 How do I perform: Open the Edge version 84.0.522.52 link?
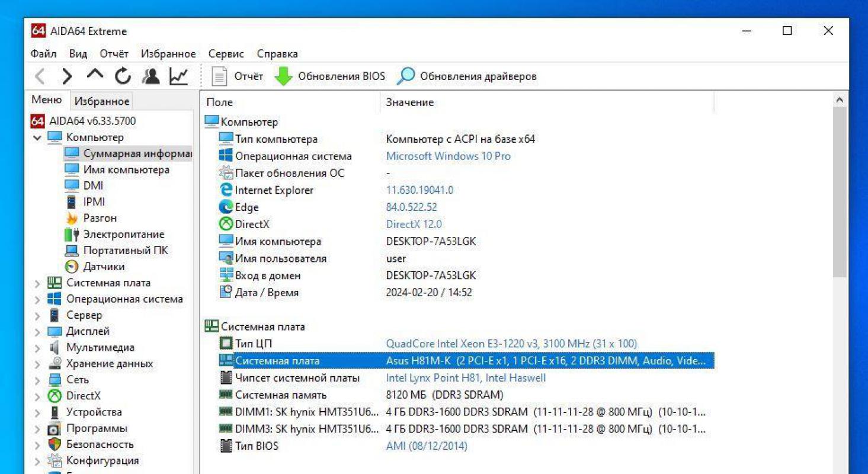(x=411, y=207)
